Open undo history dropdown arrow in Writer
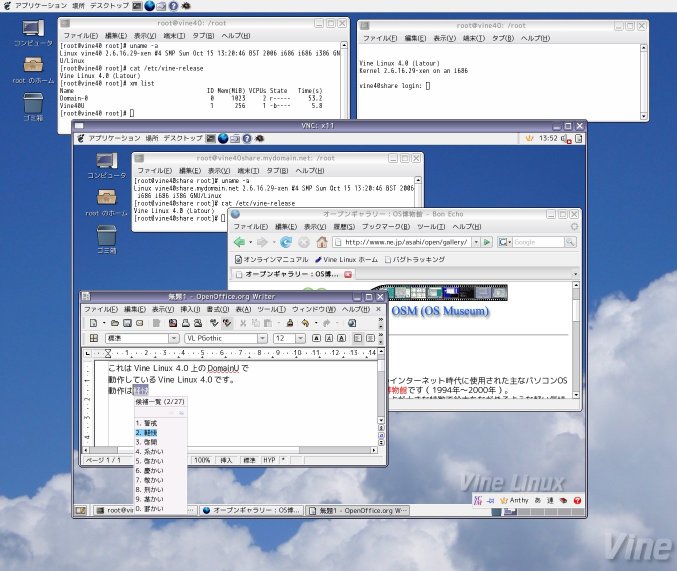 click(316, 323)
